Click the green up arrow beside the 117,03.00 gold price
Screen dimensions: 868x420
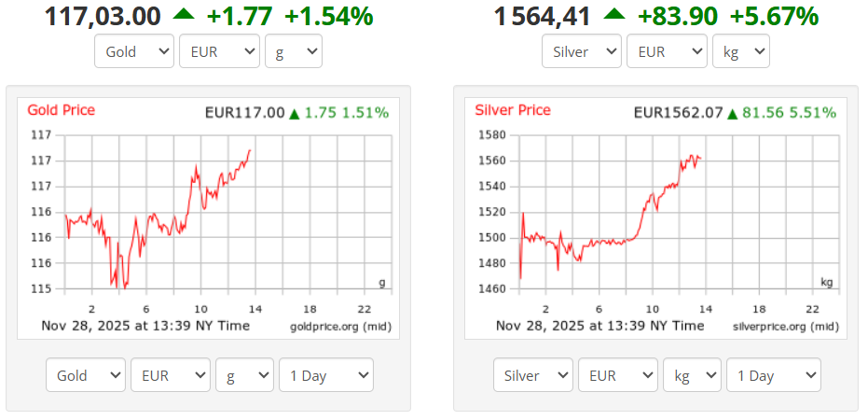184,14
